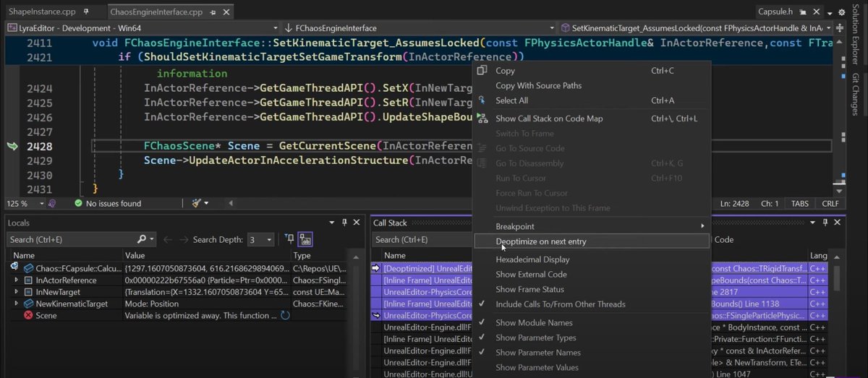Click Locals search back arrow
Image resolution: width=868 pixels, height=378 pixels.
point(168,239)
